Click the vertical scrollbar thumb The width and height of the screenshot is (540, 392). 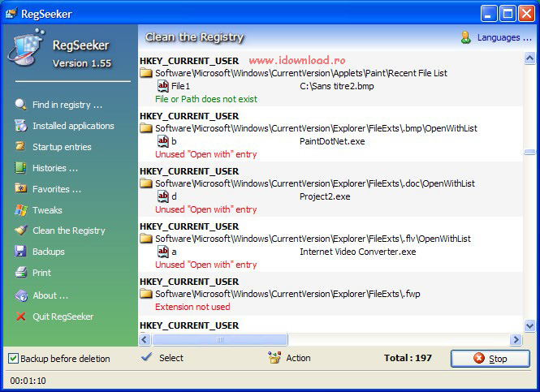(x=529, y=152)
